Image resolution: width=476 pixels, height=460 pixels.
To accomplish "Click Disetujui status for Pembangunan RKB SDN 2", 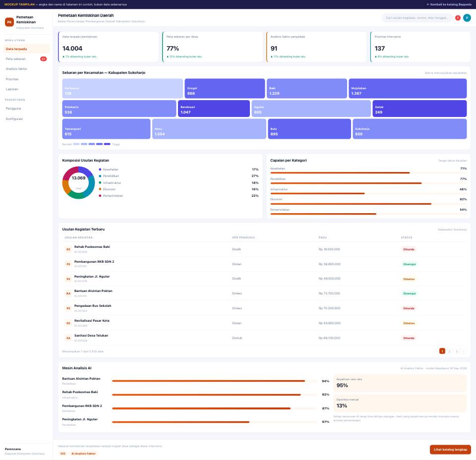I will point(409,264).
